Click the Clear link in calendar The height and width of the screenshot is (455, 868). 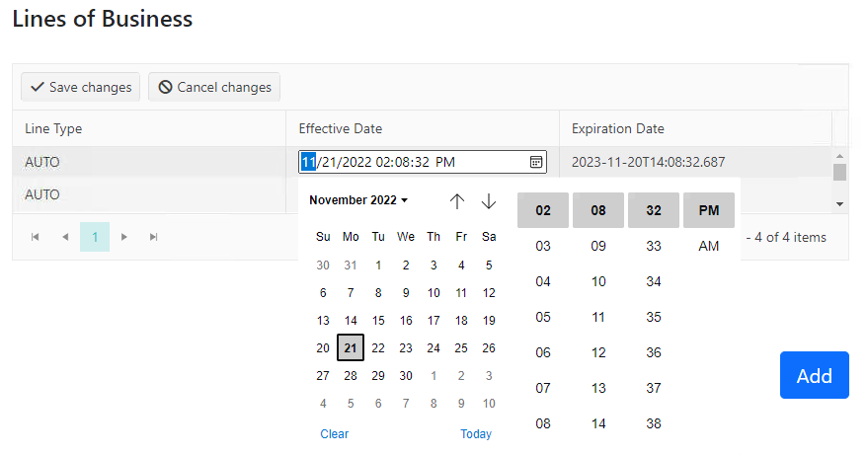pos(335,434)
